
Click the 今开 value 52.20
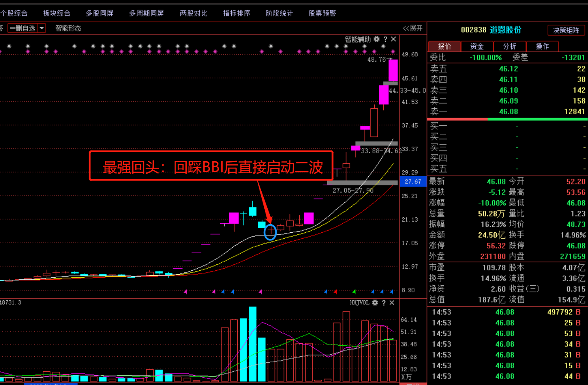tap(576, 181)
